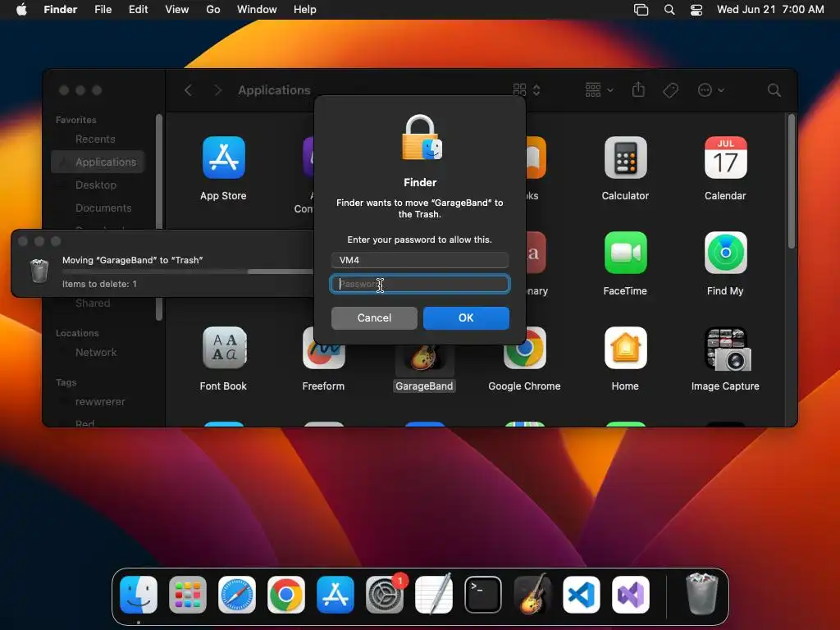
Task: Open the Go menu
Action: pyautogui.click(x=213, y=10)
